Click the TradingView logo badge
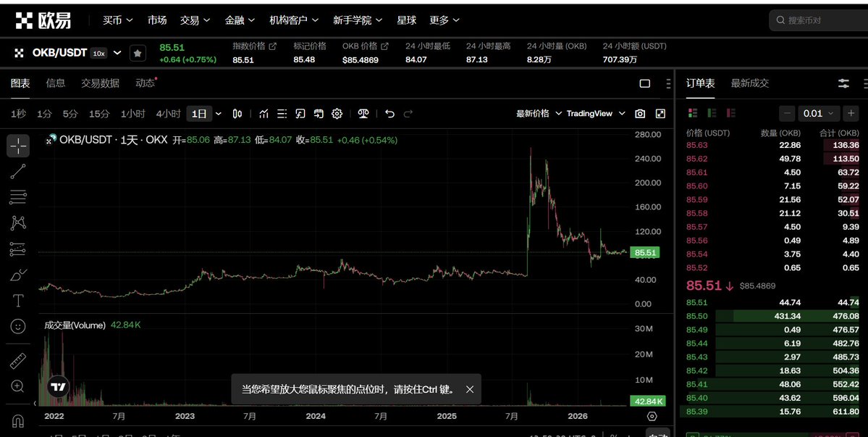Image resolution: width=868 pixels, height=437 pixels. [x=58, y=387]
